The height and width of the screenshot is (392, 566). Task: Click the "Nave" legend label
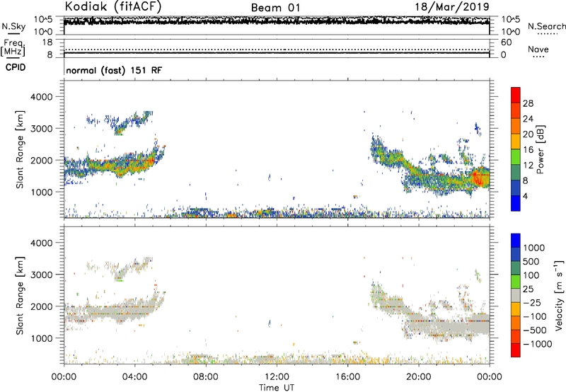(x=538, y=49)
